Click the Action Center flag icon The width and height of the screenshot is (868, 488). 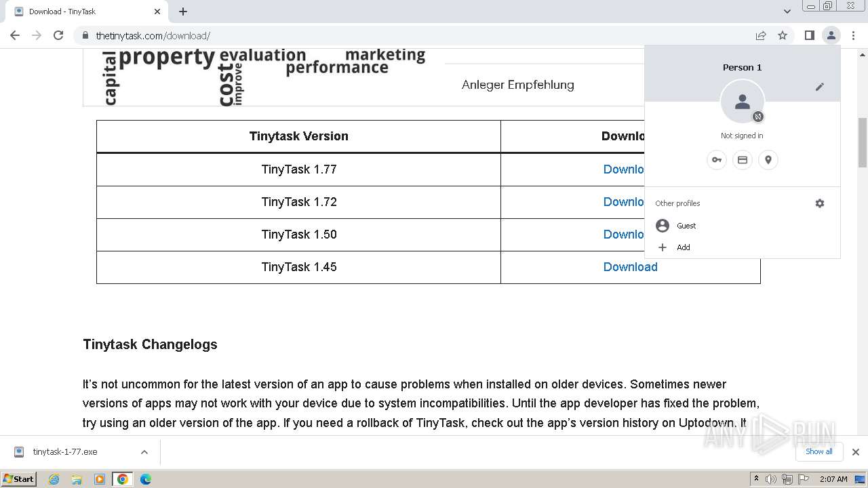click(x=804, y=479)
